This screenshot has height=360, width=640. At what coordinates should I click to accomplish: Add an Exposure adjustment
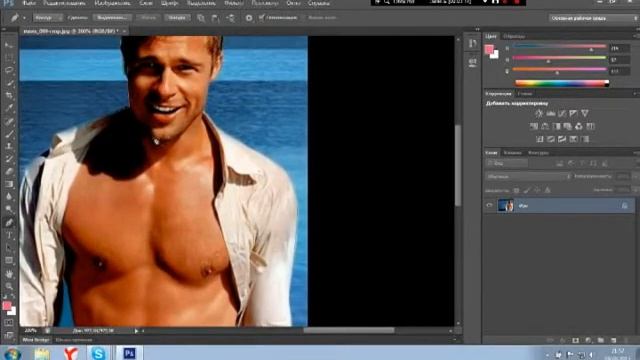[573, 113]
